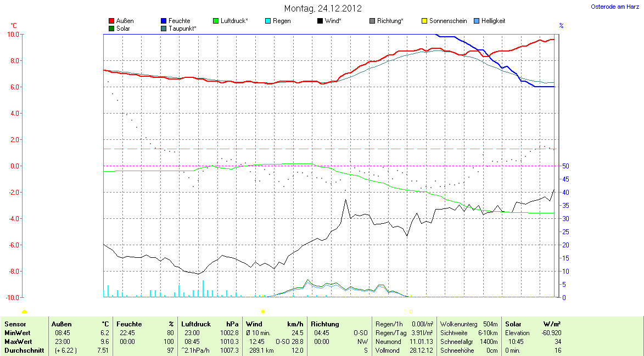Click the blue Feuchte legend swatch

(x=164, y=21)
